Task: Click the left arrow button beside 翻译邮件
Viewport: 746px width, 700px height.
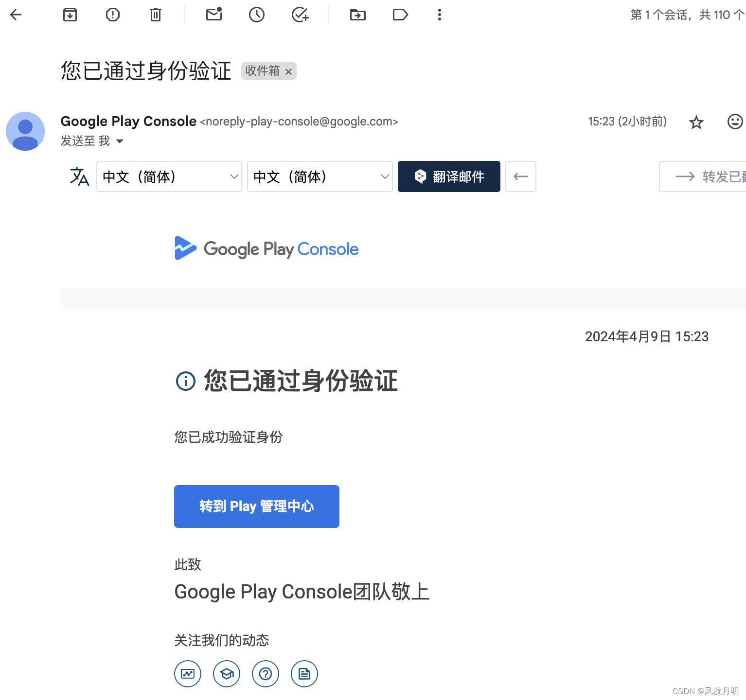Action: pos(521,176)
